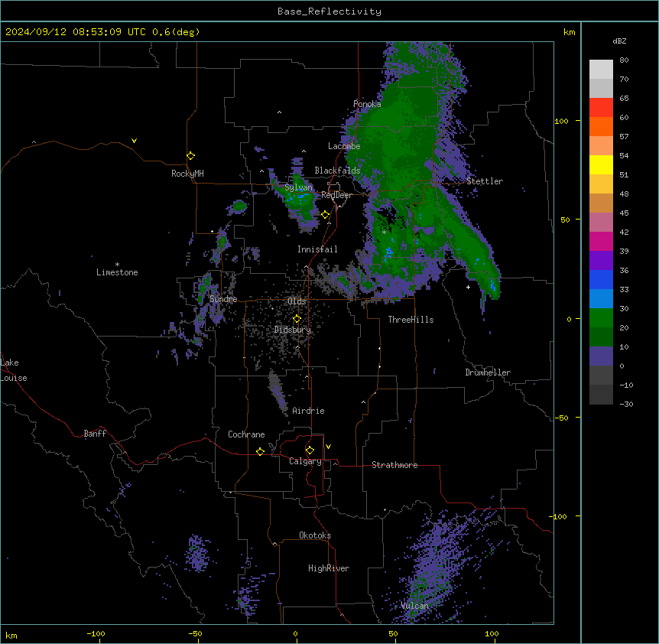Click the yellow diamond marker above RockyMH
Viewport: 659px width, 644px height.
tap(191, 156)
